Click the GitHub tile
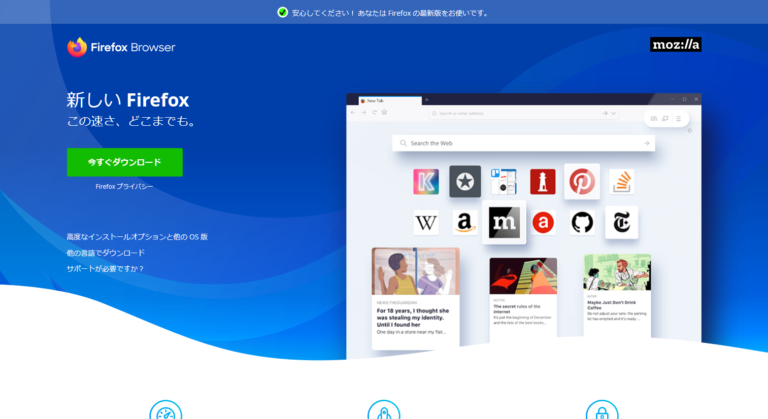The width and height of the screenshot is (768, 419). (582, 222)
